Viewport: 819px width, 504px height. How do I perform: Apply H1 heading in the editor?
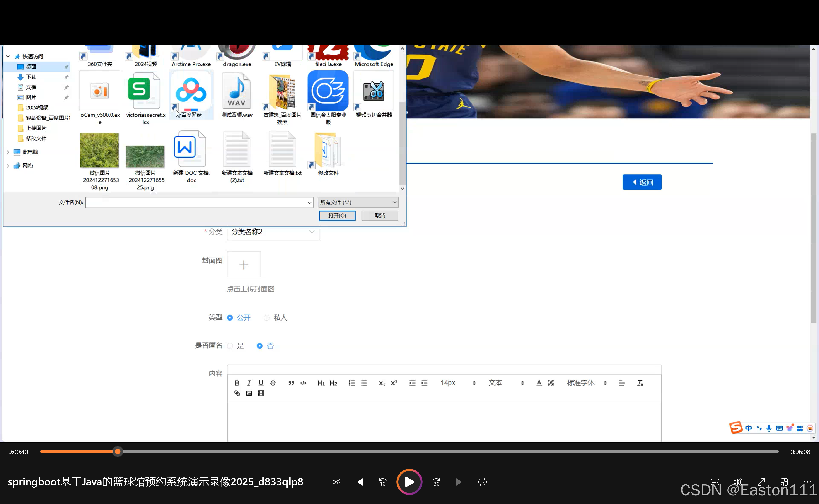(x=321, y=383)
